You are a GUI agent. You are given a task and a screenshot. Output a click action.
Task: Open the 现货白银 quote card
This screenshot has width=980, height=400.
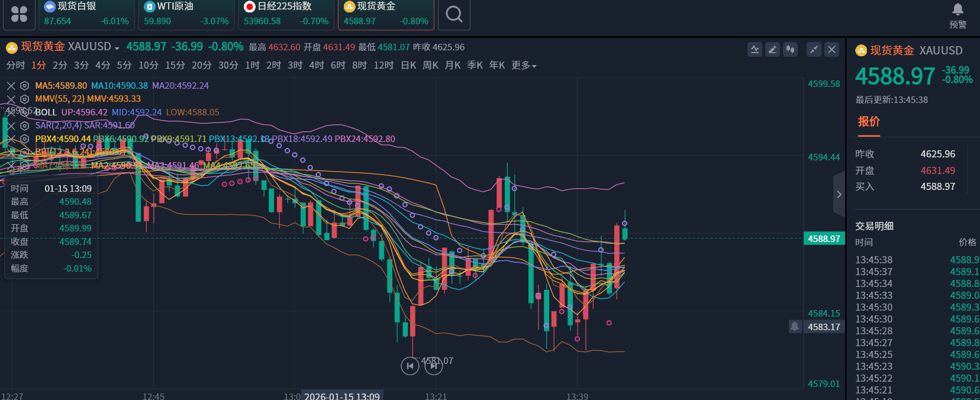[x=86, y=14]
